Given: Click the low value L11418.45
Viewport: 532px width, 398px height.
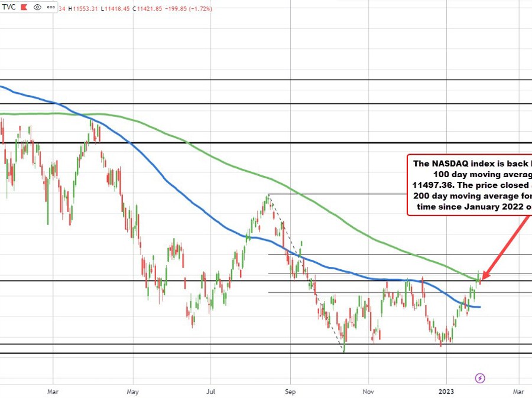Looking at the screenshot, I should [116, 8].
